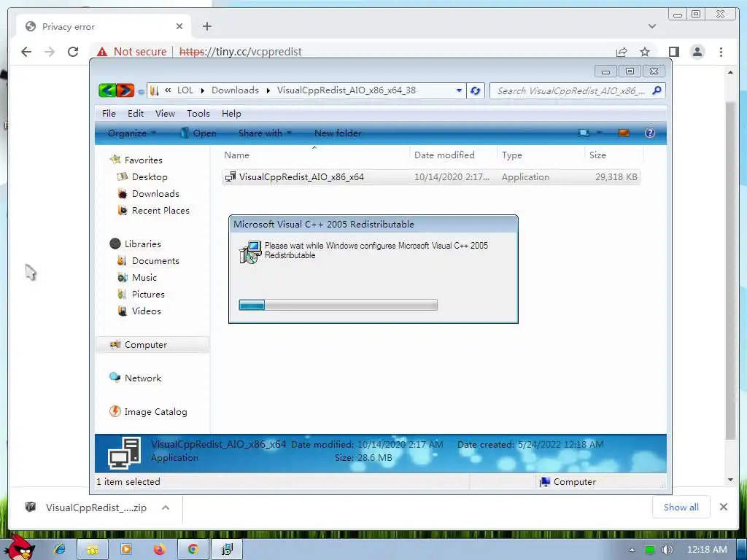Open VisualCppRedist zip download options chevron
Screen dimensions: 747x560
[166, 507]
